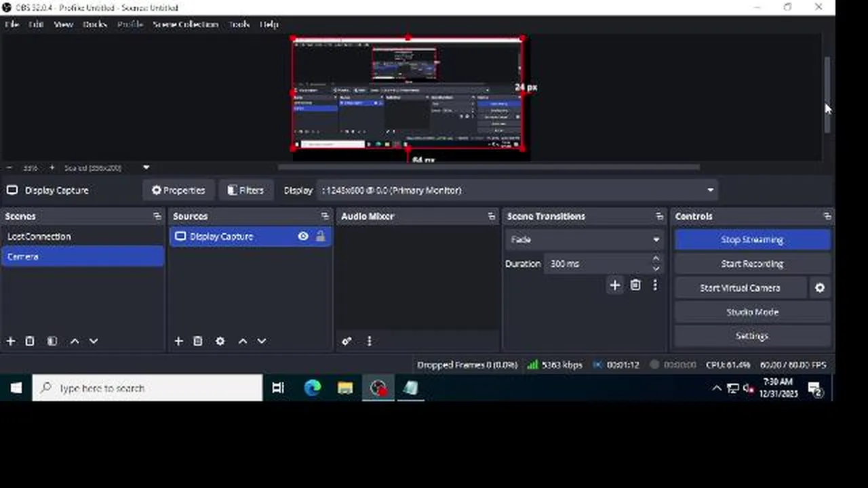Open the File menu
This screenshot has height=488, width=868.
point(12,24)
